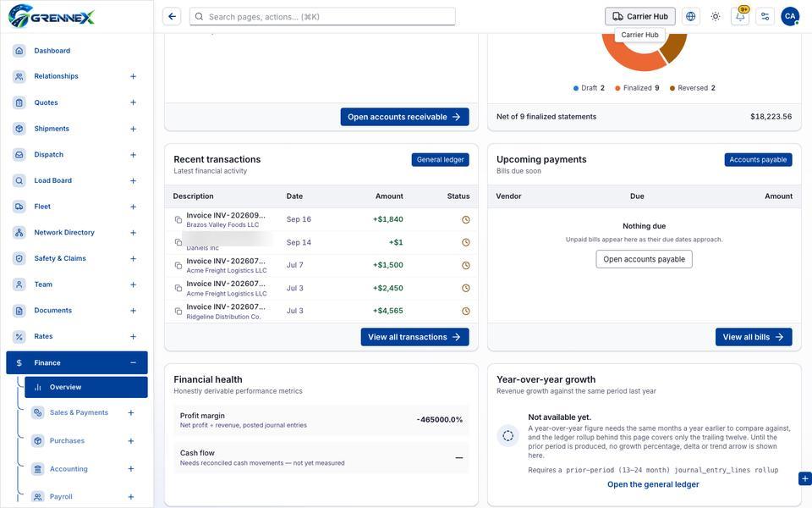Open the notifications bell icon
The height and width of the screenshot is (508, 812).
(740, 17)
